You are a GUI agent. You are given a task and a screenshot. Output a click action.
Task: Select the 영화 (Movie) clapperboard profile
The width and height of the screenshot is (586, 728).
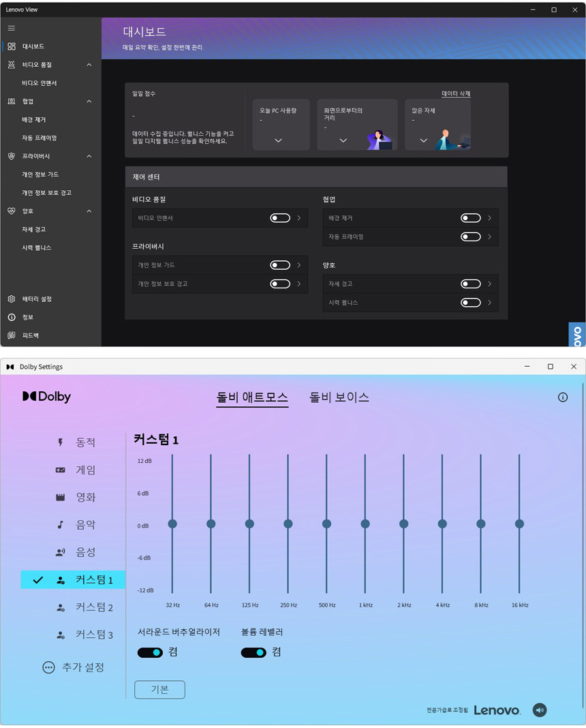[x=61, y=498]
